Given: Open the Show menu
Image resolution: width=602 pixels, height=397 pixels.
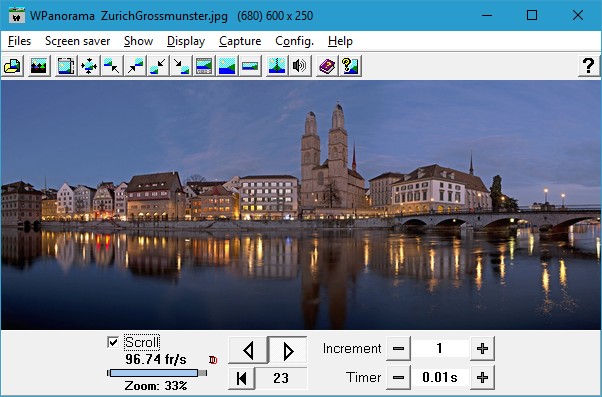Looking at the screenshot, I should pos(138,41).
